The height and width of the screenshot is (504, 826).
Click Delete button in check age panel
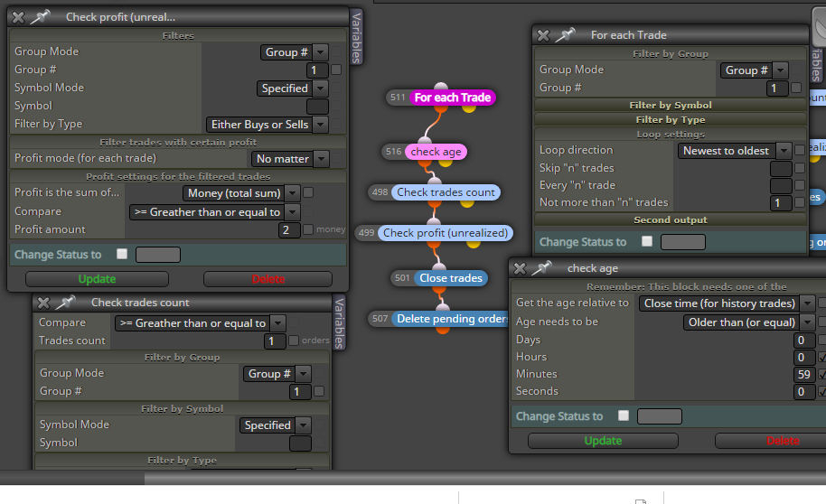click(x=770, y=441)
